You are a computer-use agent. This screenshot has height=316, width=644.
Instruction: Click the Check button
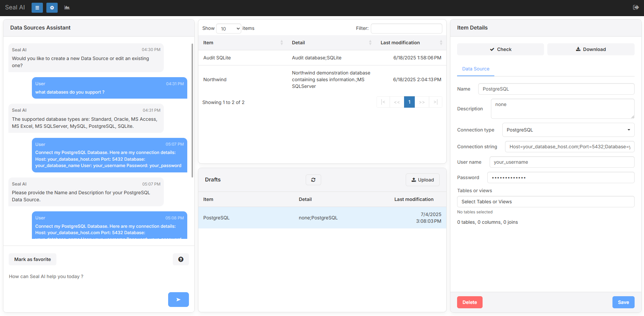point(500,49)
